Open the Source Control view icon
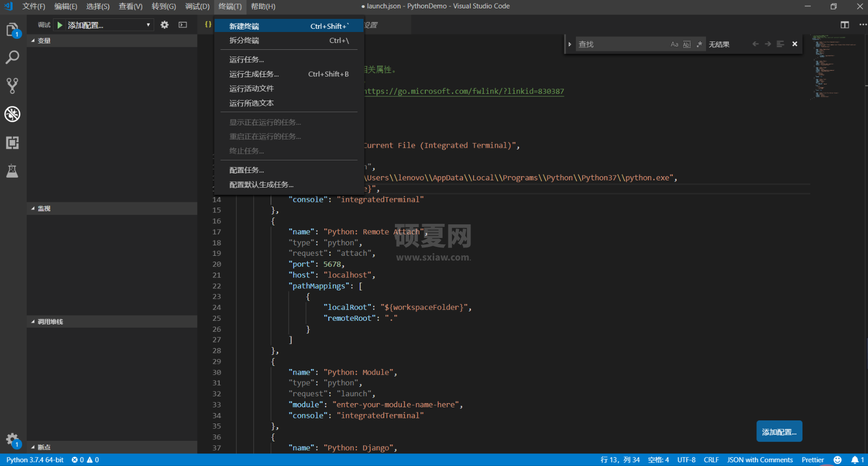The image size is (868, 466). tap(12, 85)
